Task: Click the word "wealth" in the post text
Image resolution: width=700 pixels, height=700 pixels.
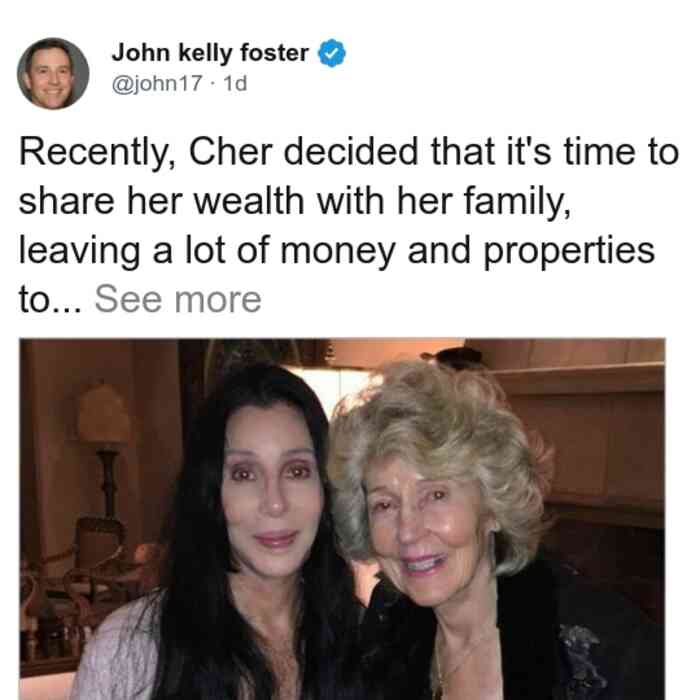Action: [249, 201]
